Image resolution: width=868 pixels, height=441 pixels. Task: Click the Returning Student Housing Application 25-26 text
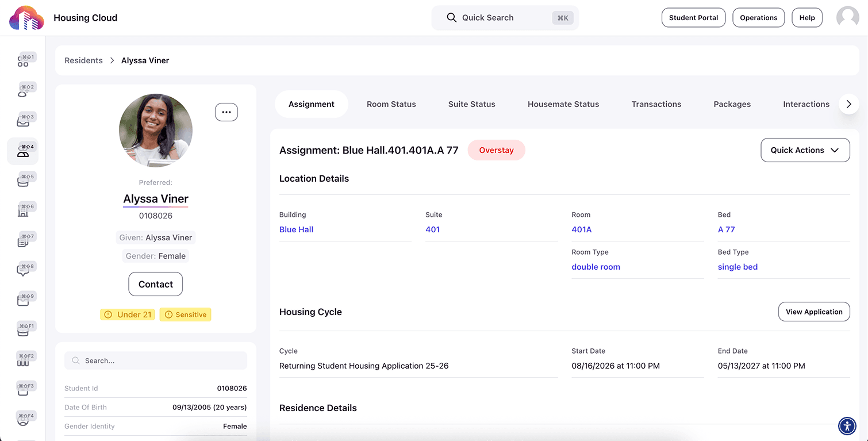click(x=364, y=366)
